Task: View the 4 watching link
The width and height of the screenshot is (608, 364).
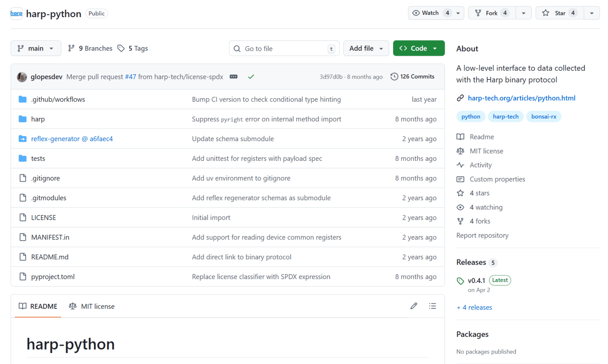Action: click(480, 207)
